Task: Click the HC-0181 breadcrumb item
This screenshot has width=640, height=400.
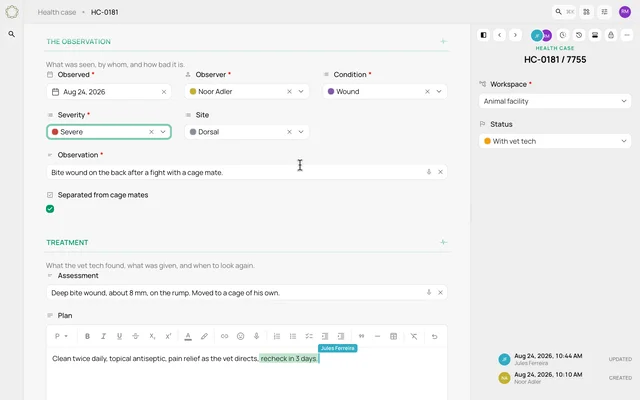Action: coord(104,12)
